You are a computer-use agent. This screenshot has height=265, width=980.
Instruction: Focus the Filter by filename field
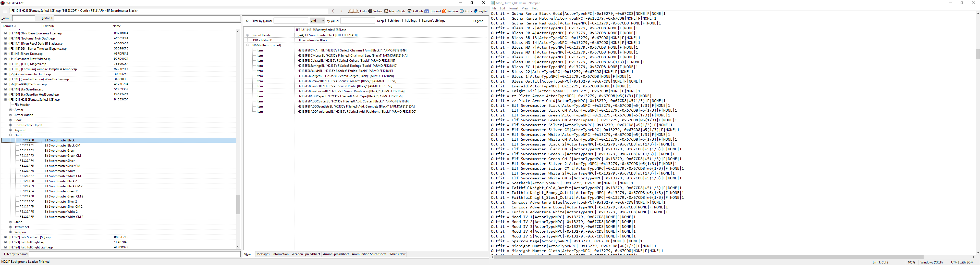pos(135,254)
